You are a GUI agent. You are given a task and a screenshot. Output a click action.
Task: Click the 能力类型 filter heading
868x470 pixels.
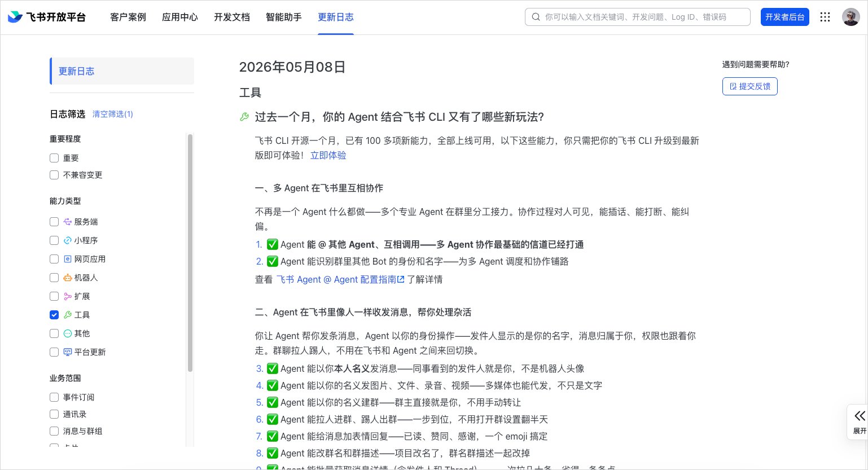(65, 201)
